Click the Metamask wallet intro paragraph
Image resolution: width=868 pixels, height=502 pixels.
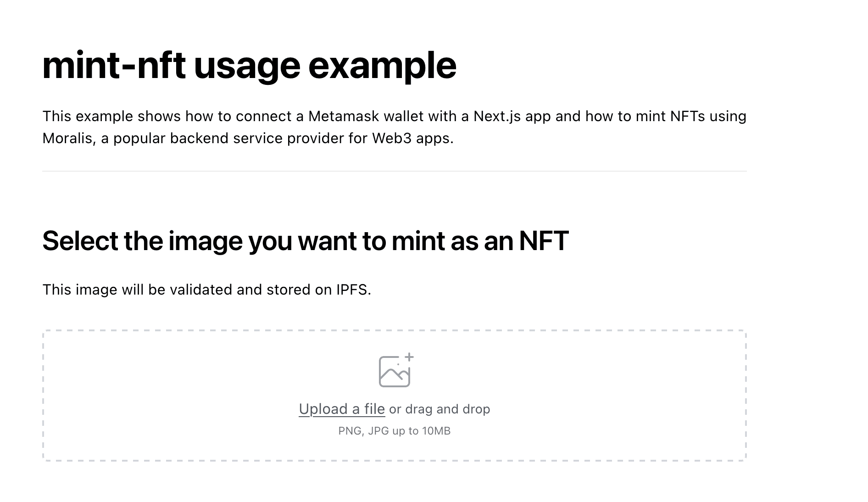pyautogui.click(x=395, y=126)
